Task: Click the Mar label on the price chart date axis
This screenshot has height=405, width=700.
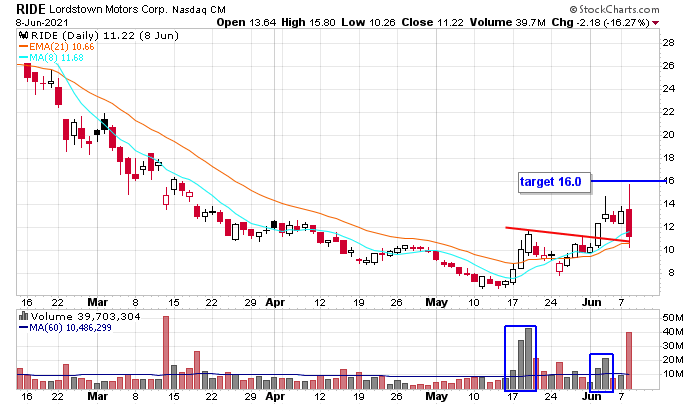Action: click(97, 302)
